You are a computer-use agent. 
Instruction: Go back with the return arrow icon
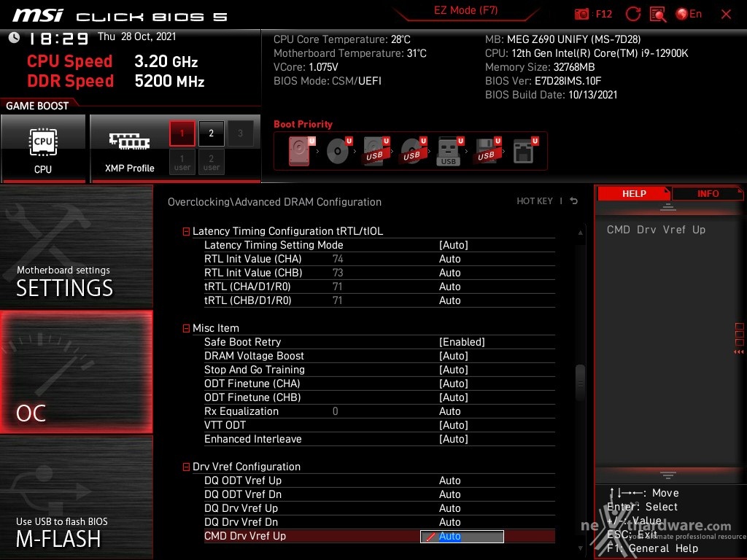573,201
